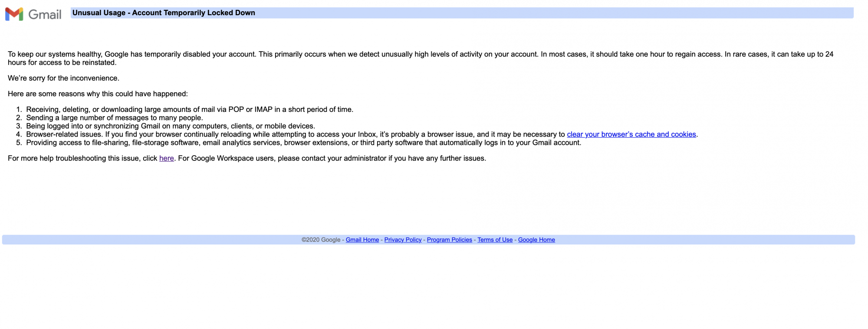Follow the 'here' troubleshooting link
This screenshot has width=868, height=329.
click(x=166, y=158)
